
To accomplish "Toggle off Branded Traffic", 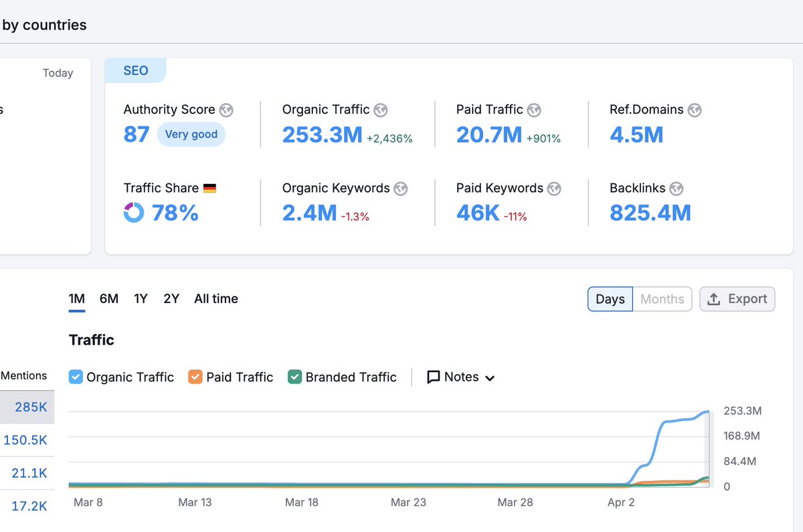I will coord(294,377).
